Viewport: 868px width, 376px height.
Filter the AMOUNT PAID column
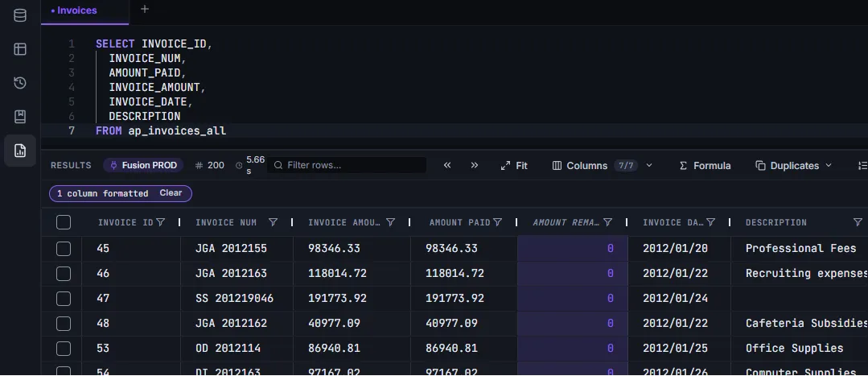[497, 222]
